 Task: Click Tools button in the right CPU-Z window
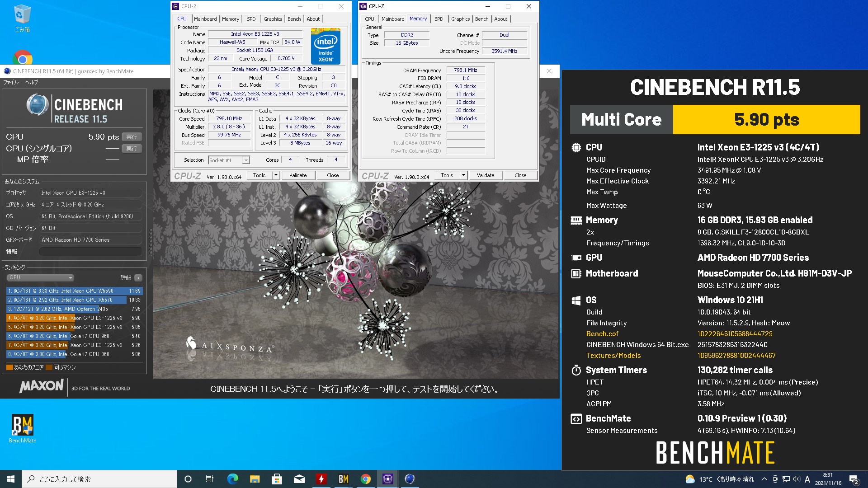pos(447,175)
